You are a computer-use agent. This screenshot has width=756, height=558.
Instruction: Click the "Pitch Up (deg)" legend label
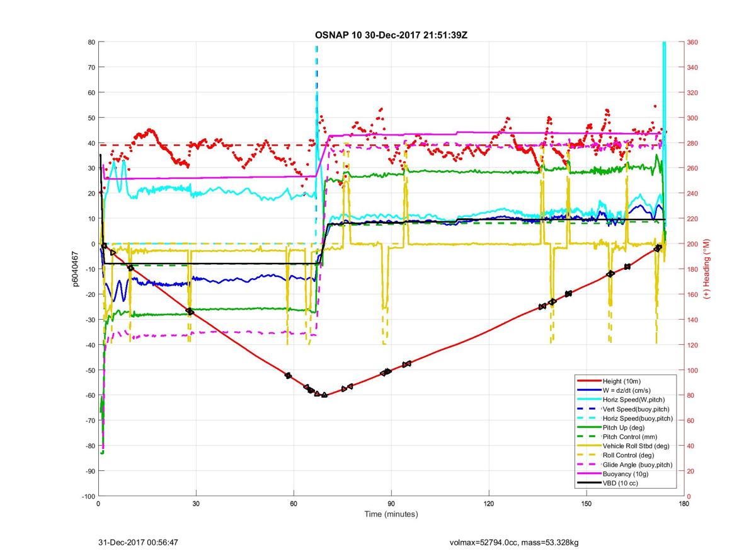coord(624,427)
